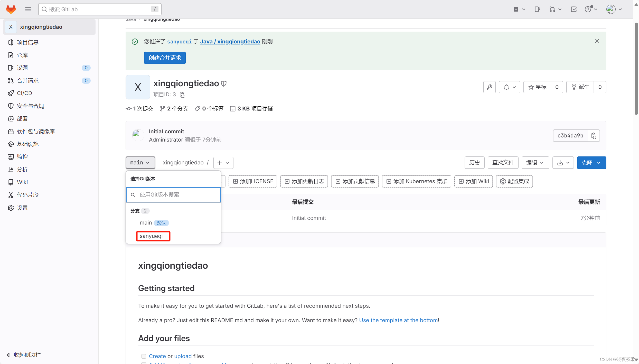The height and width of the screenshot is (364, 639).
Task: Click the 创建合并请求 button
Action: coord(165,58)
